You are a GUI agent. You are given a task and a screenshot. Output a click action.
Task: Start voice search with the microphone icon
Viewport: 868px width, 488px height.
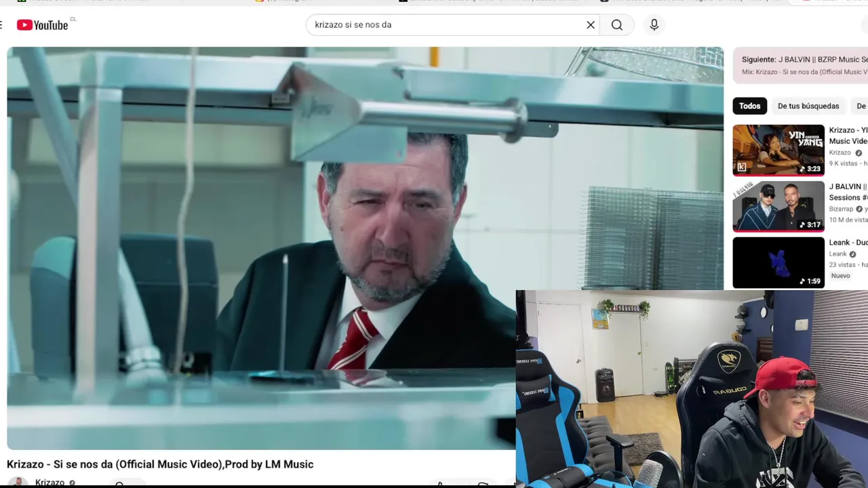[x=654, y=25]
